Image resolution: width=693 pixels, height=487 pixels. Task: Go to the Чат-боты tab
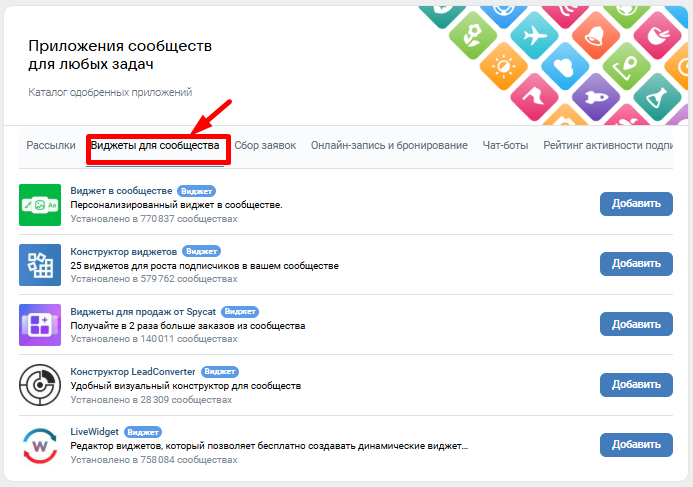(505, 145)
